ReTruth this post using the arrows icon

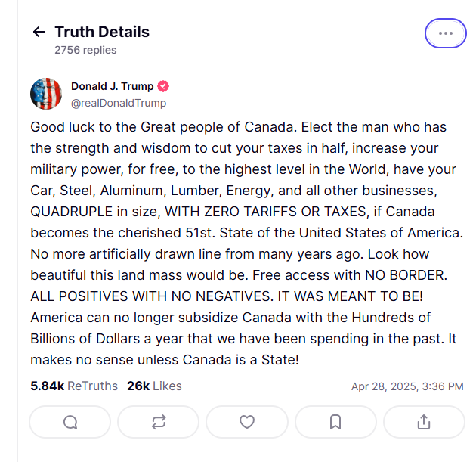[x=159, y=422]
